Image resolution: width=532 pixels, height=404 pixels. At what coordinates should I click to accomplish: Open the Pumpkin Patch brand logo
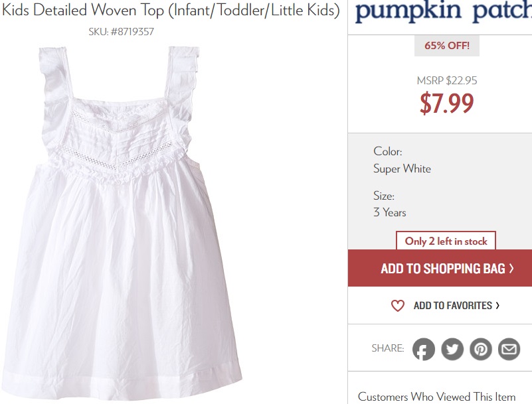pyautogui.click(x=442, y=13)
